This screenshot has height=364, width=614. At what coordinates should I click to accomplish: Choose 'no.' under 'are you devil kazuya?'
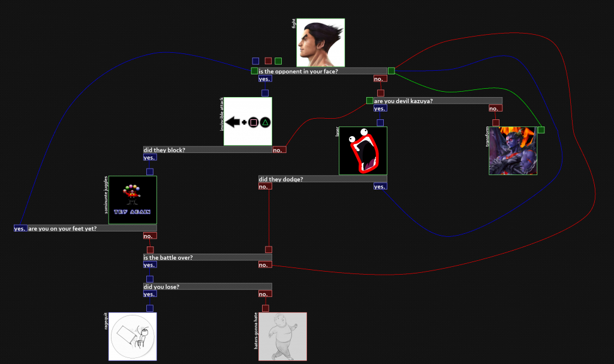click(495, 109)
